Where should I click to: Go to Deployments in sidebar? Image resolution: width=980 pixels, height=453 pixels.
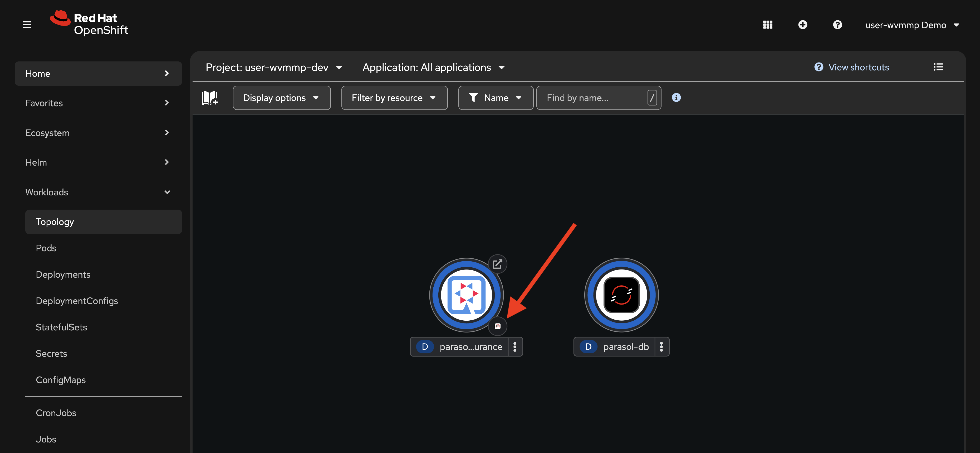(63, 274)
